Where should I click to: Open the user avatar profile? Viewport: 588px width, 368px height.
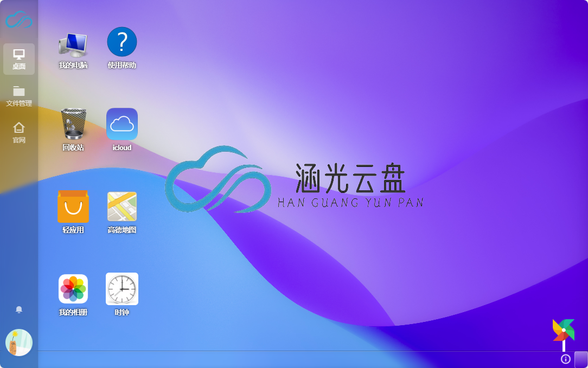pos(19,343)
